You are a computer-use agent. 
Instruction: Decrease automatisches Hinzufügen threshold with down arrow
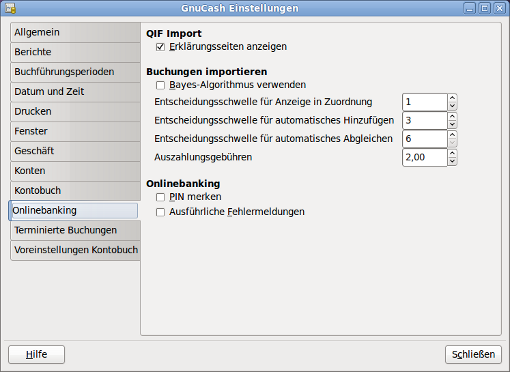[x=452, y=124]
